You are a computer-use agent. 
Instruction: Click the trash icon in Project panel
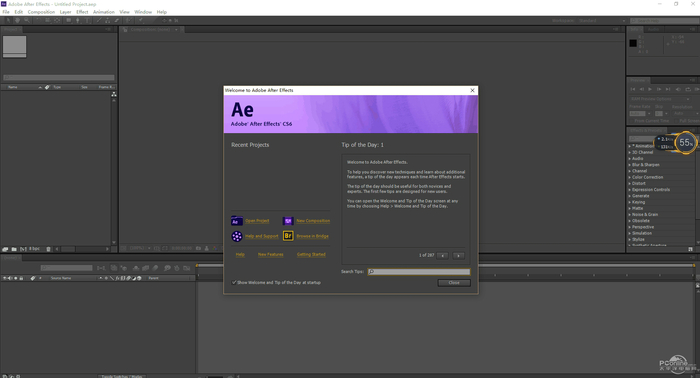click(x=48, y=249)
